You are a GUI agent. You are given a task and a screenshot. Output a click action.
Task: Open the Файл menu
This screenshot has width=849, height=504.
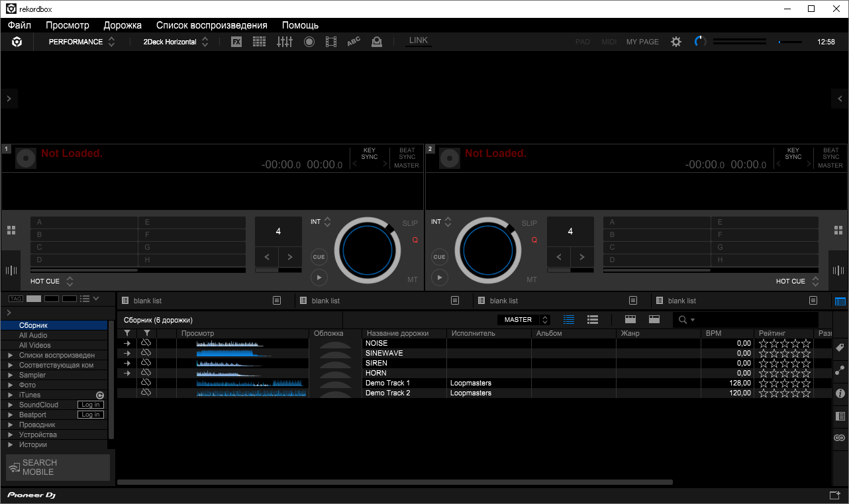(x=19, y=25)
